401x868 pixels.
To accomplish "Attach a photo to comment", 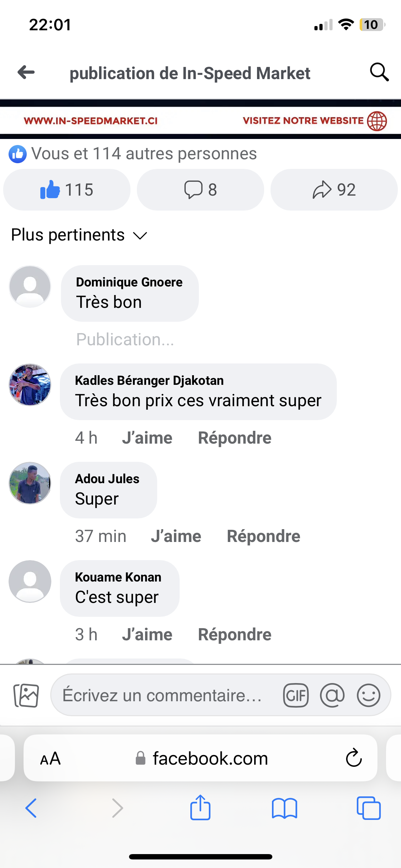I will coord(26,695).
